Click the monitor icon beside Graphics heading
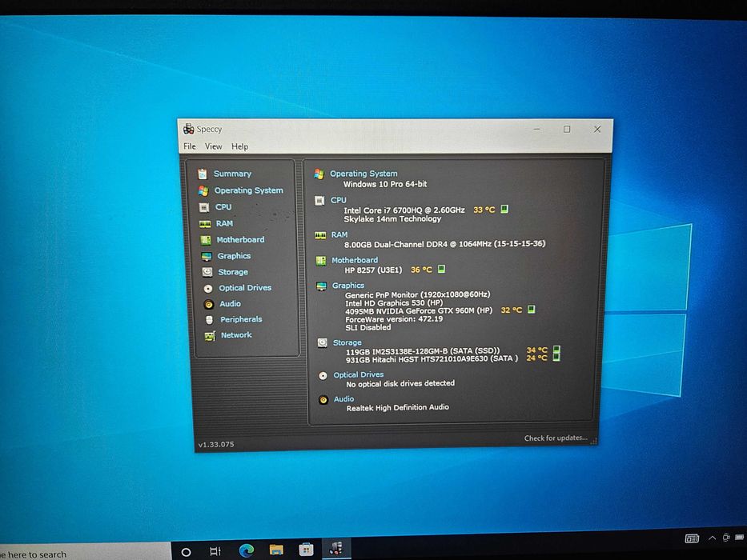 coord(322,286)
